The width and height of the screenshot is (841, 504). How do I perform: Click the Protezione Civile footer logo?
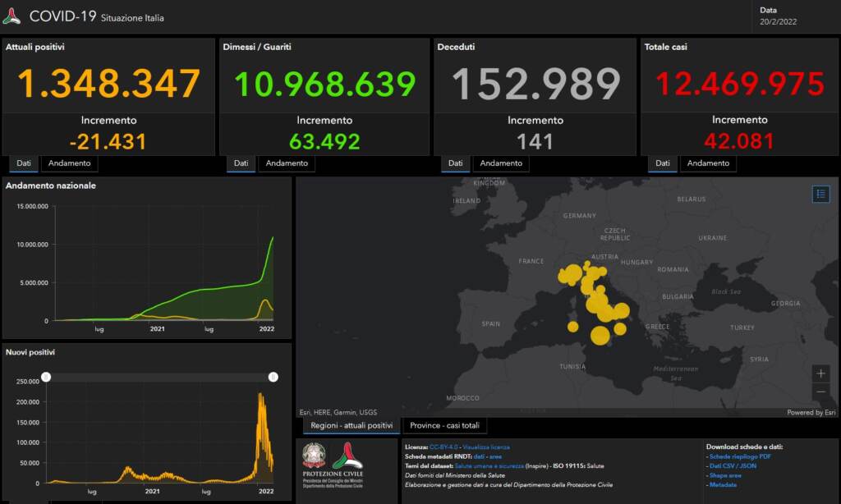347,456
